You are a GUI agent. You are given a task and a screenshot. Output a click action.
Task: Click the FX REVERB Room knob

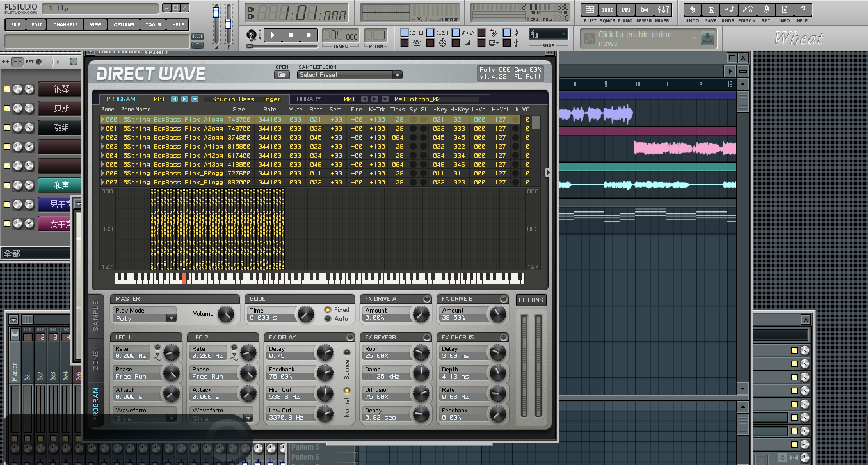tap(421, 352)
